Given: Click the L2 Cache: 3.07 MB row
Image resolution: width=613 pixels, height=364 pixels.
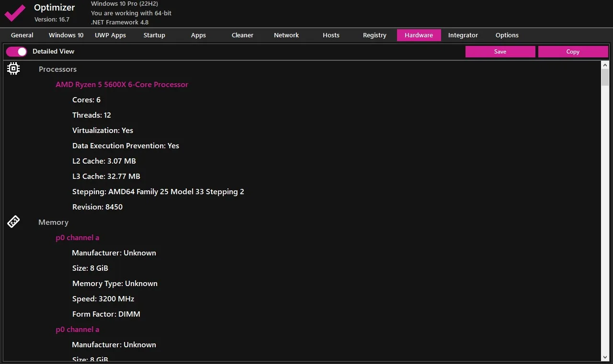Looking at the screenshot, I should (104, 161).
